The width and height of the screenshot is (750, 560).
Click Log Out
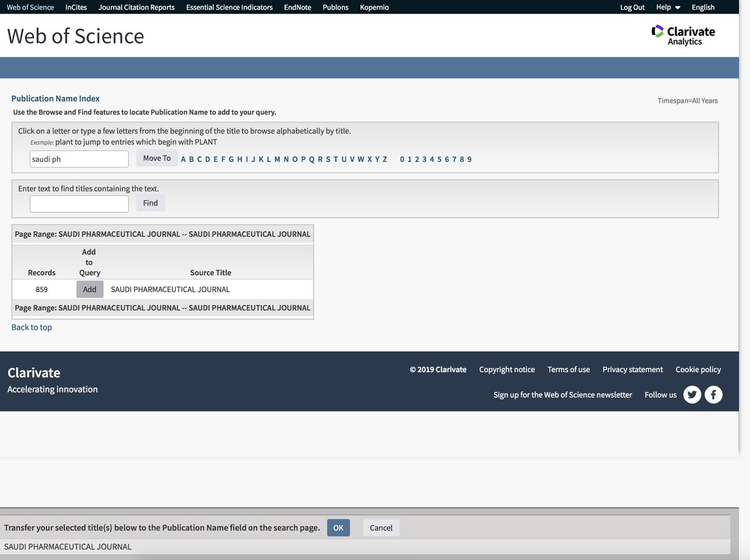[632, 7]
